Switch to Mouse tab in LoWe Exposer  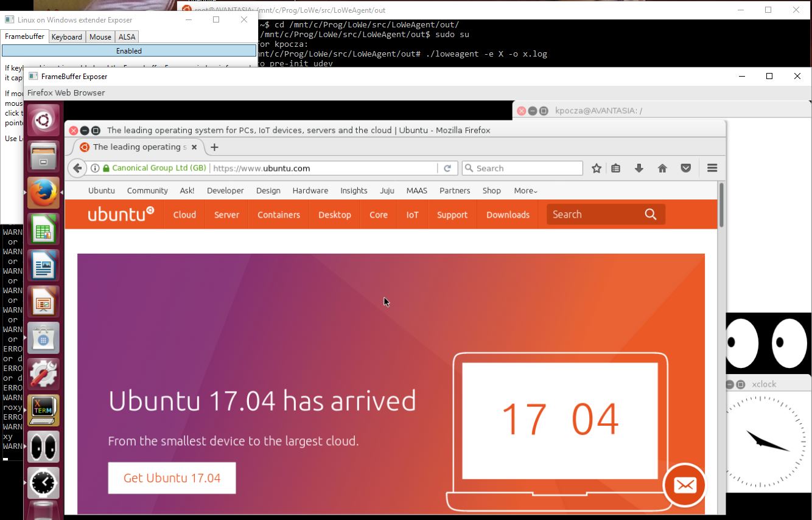point(100,37)
